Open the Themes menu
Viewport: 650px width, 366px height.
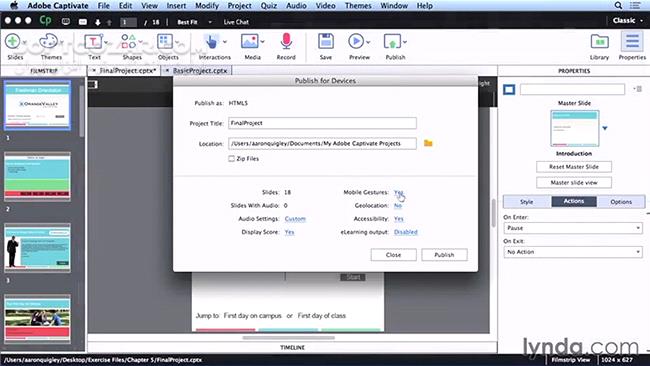358,5
